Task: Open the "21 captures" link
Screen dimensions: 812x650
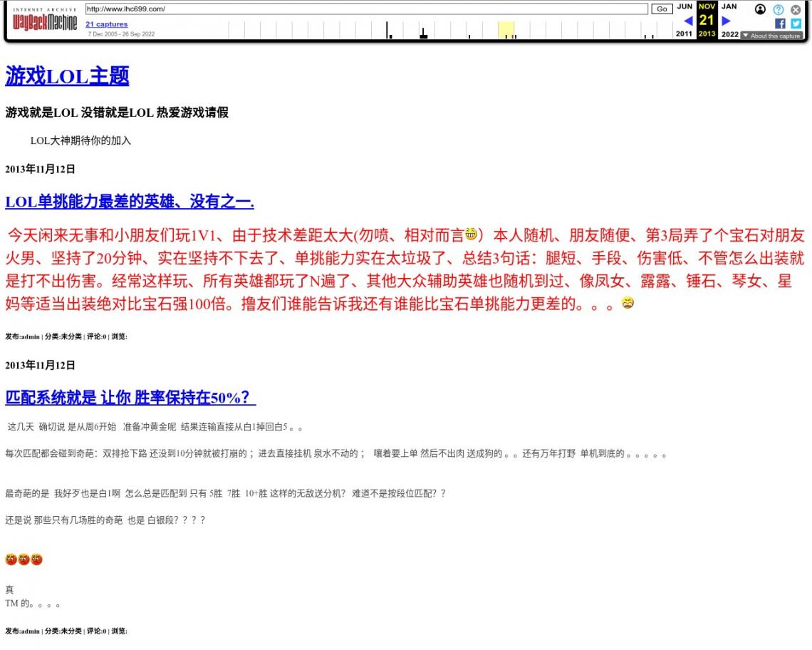Action: tap(107, 24)
